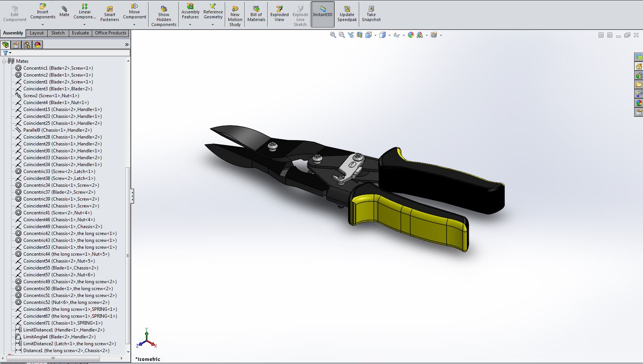Click Update Speedpak icon

(x=347, y=14)
